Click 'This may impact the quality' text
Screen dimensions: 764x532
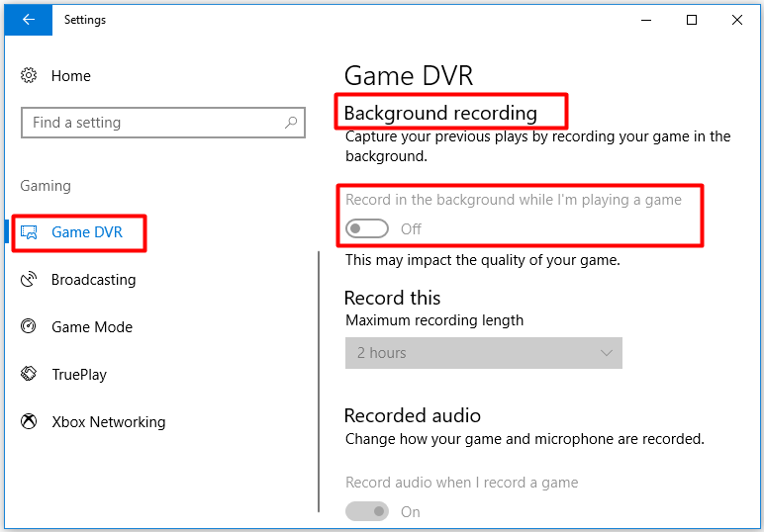click(x=482, y=260)
